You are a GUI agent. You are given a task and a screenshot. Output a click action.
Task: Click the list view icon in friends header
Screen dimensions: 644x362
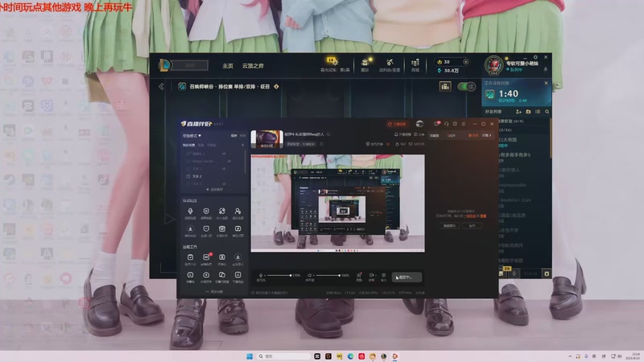[x=538, y=112]
